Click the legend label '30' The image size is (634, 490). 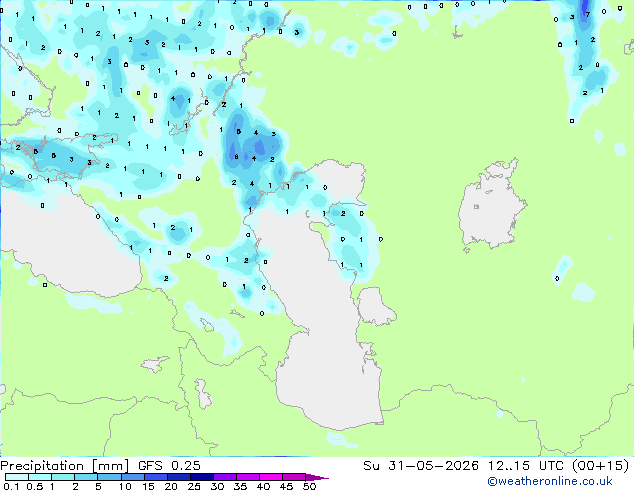pos(217,486)
